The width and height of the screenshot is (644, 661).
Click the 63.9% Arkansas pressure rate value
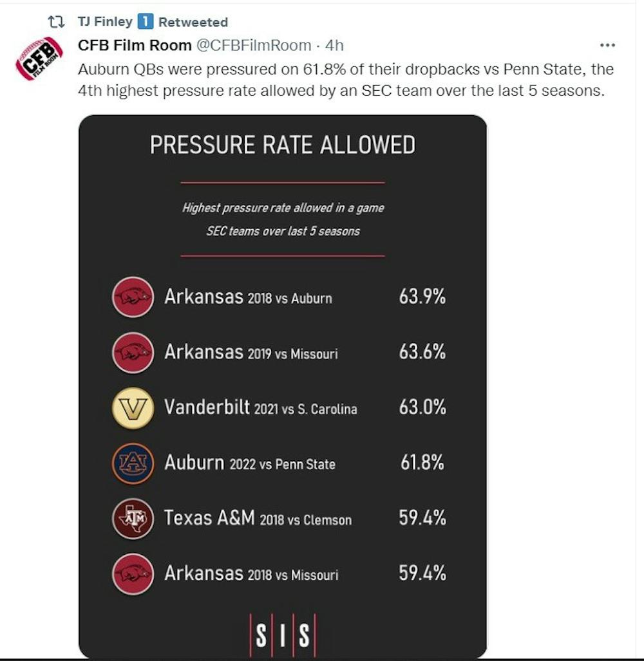pos(422,296)
